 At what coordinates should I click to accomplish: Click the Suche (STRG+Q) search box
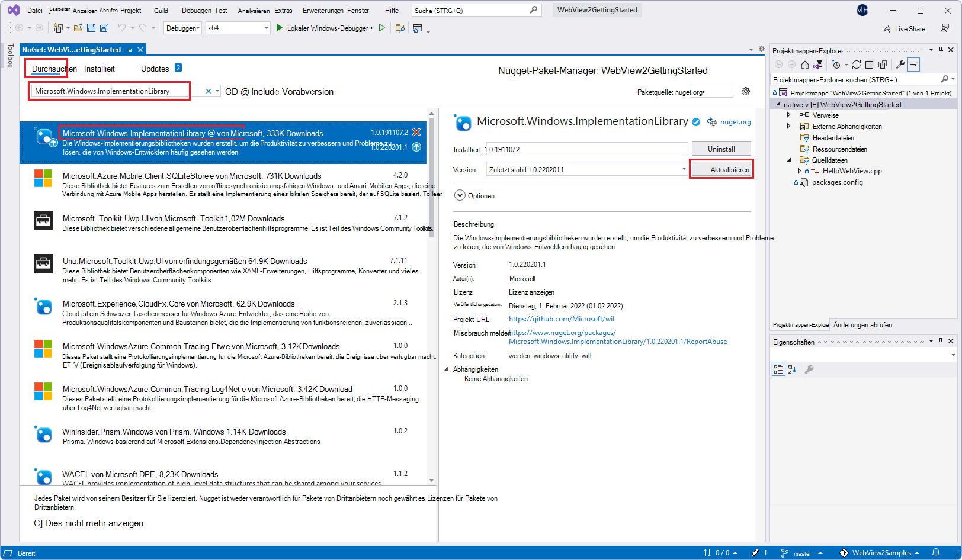477,10
